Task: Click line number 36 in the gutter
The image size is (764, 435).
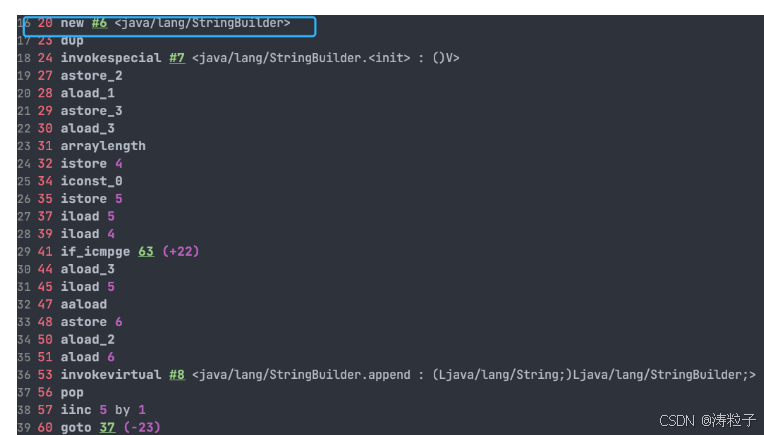Action: click(24, 375)
